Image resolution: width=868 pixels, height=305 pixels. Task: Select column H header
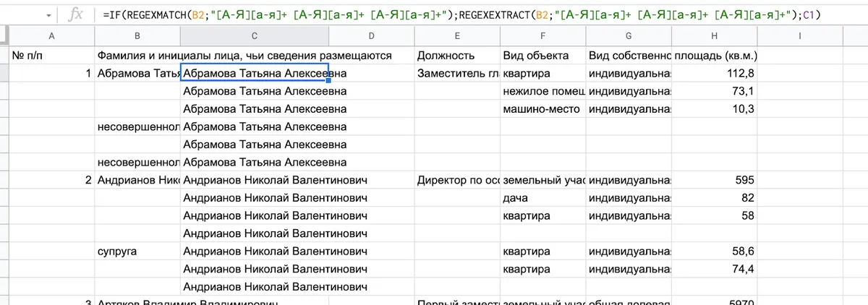[x=715, y=36]
